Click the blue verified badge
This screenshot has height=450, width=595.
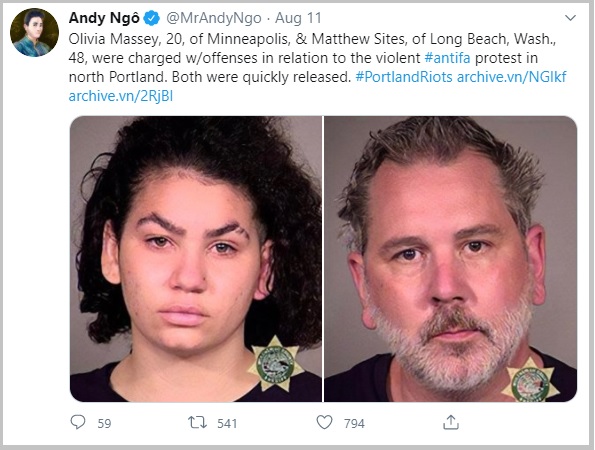click(152, 18)
